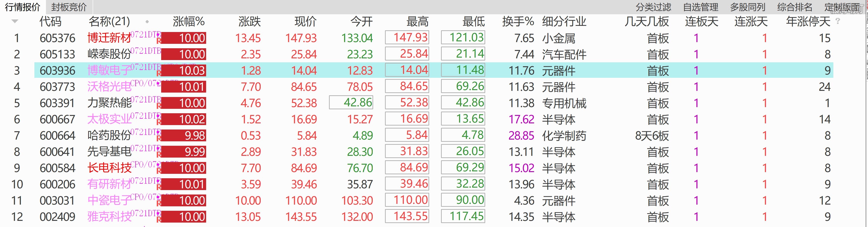
Task: Sort by the 最低 column header
Action: coord(473,22)
